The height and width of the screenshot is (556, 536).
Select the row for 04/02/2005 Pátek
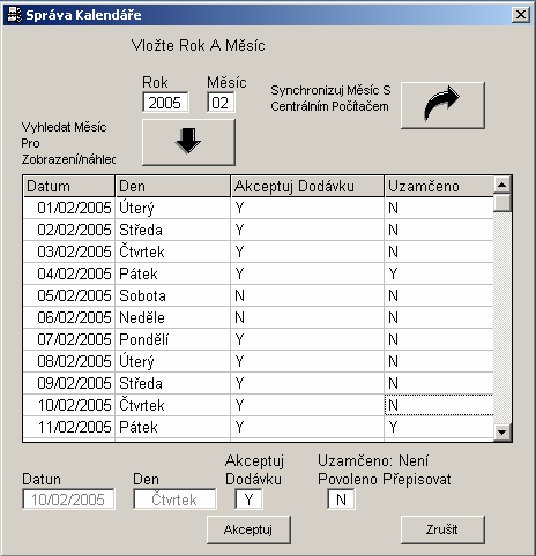[258, 274]
